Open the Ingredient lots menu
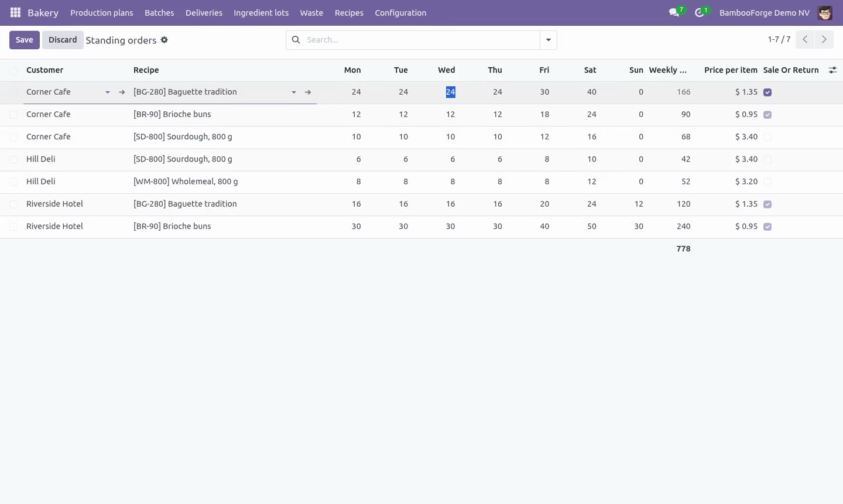 point(261,12)
